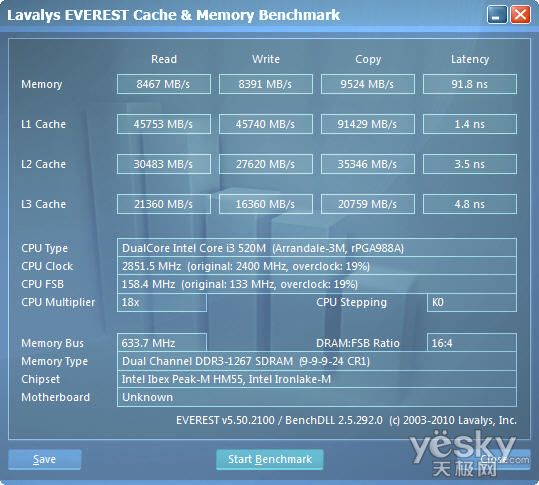This screenshot has height=485, width=539.
Task: Click the CPU Multiplier 18x box
Action: (162, 302)
